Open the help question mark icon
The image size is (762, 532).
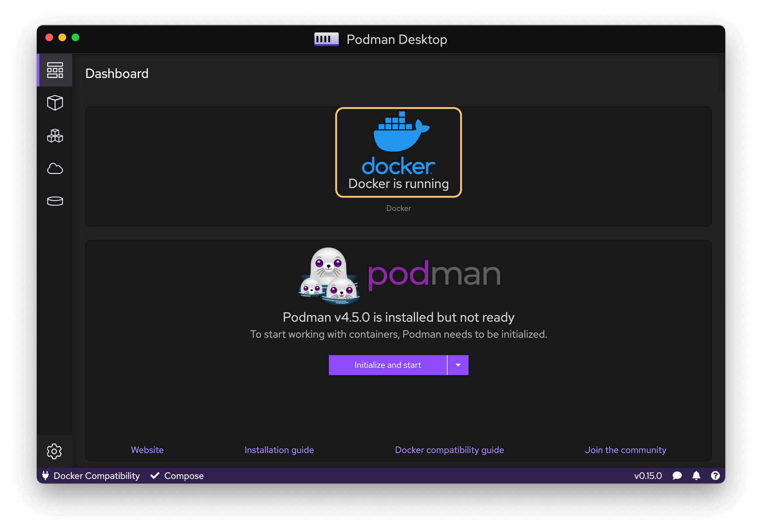pyautogui.click(x=715, y=476)
